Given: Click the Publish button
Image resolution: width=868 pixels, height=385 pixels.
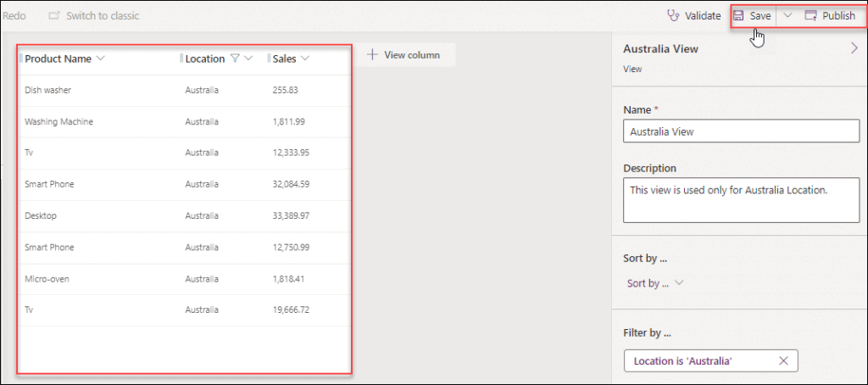Looking at the screenshot, I should pyautogui.click(x=831, y=16).
